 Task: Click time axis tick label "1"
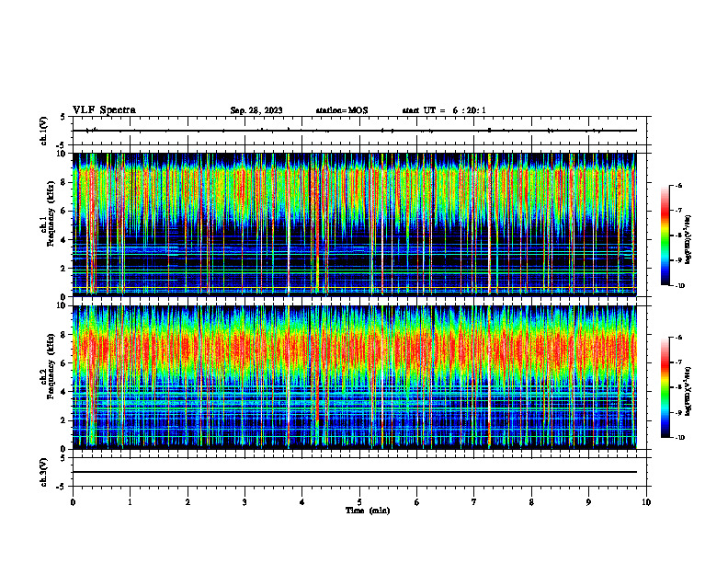point(130,502)
